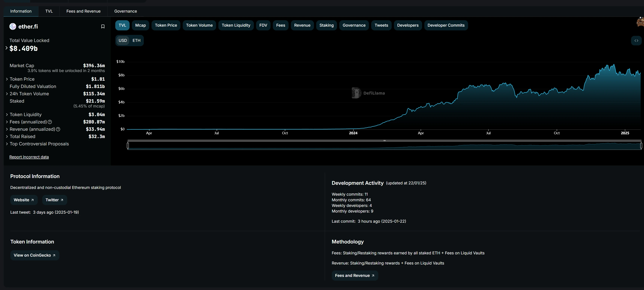
Task: Open the Report incorrect data link
Action: [29, 157]
